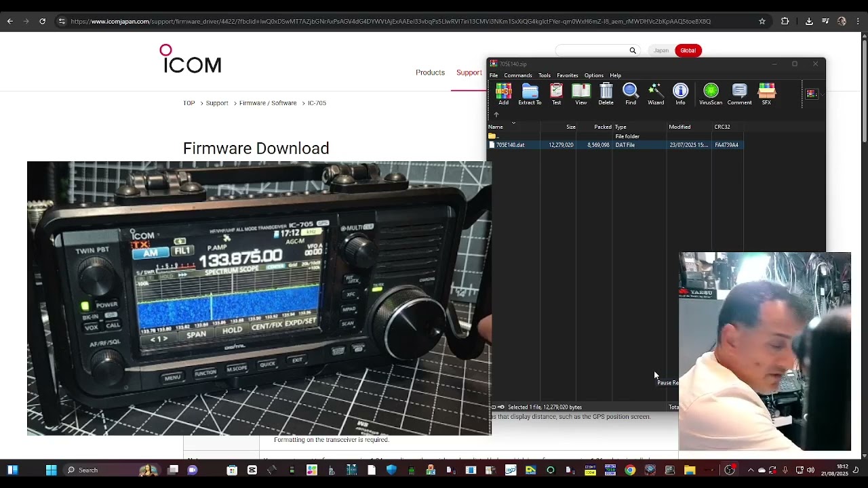Open Google Chrome from the taskbar
Screen dimensions: 868x488
(630, 470)
